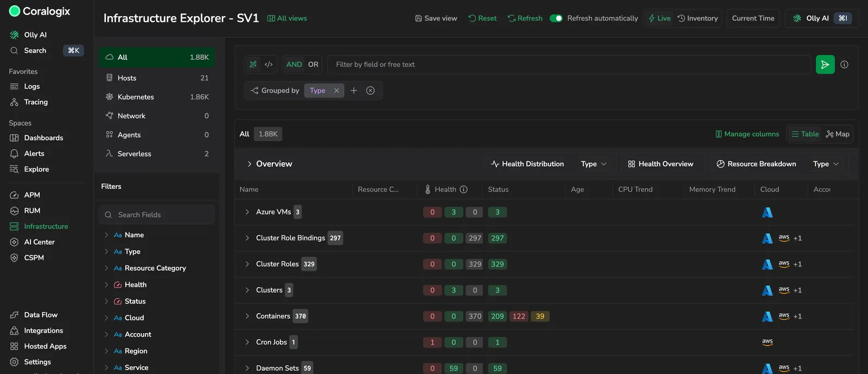
Task: Toggle Refresh automatically switch
Action: [x=556, y=18]
